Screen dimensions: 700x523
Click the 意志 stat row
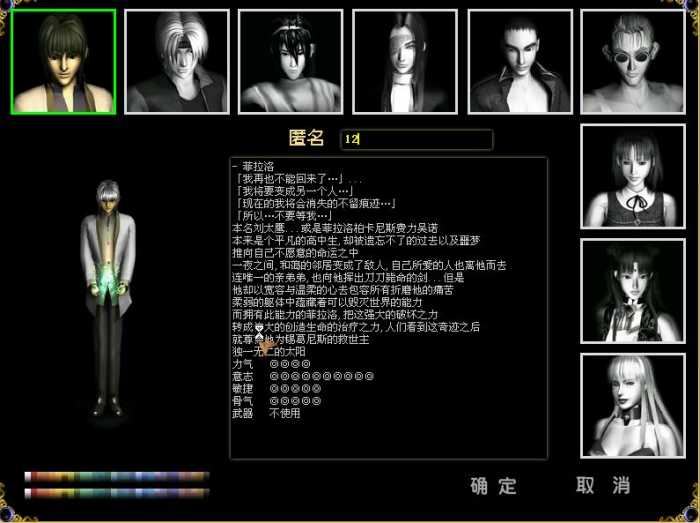point(303,377)
